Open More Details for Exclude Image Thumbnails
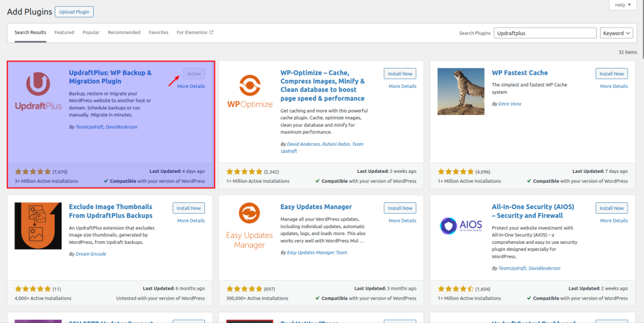The height and width of the screenshot is (323, 644). [191, 221]
